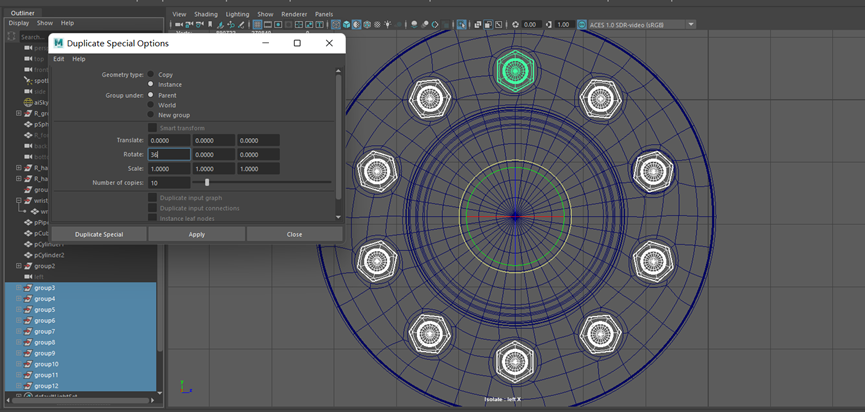The height and width of the screenshot is (412, 865).
Task: Click the Maya logo in dialog title bar
Action: (x=58, y=43)
